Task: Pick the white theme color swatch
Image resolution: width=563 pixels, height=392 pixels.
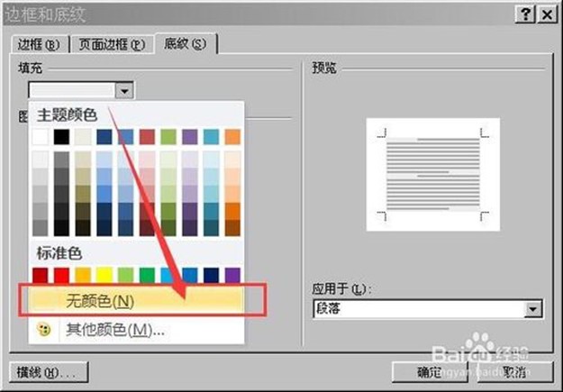Action: coord(40,137)
